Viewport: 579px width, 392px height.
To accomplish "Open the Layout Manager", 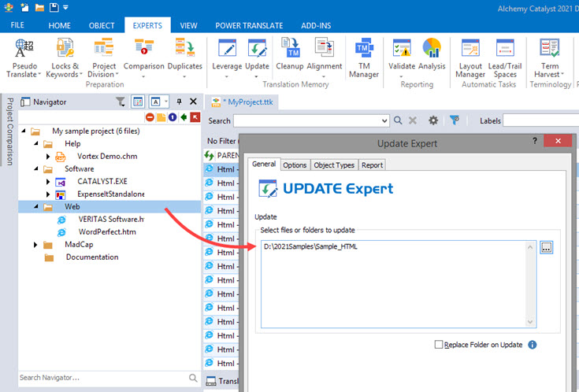I will (470, 58).
